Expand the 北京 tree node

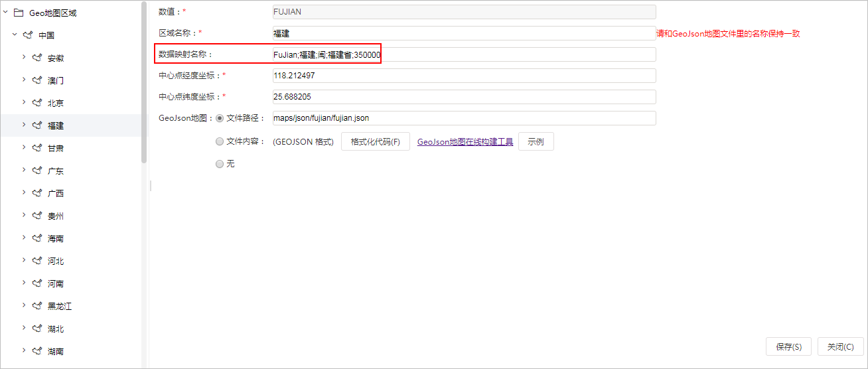point(24,102)
